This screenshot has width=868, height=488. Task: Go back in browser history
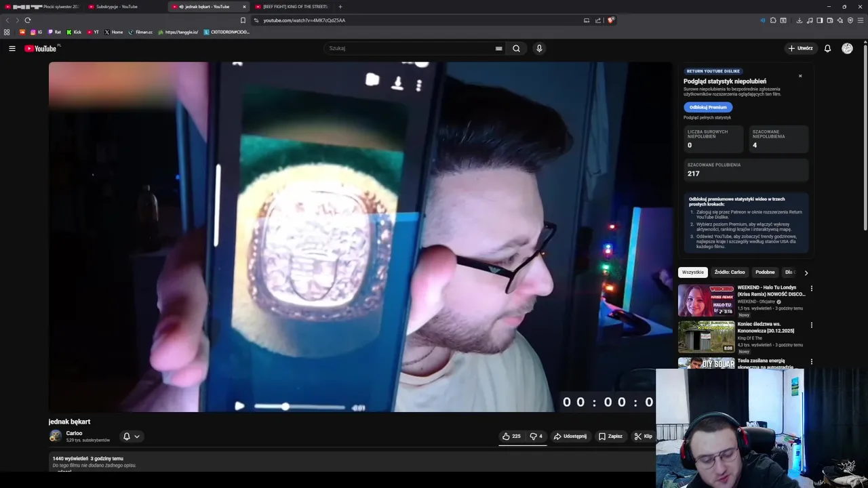click(x=7, y=20)
